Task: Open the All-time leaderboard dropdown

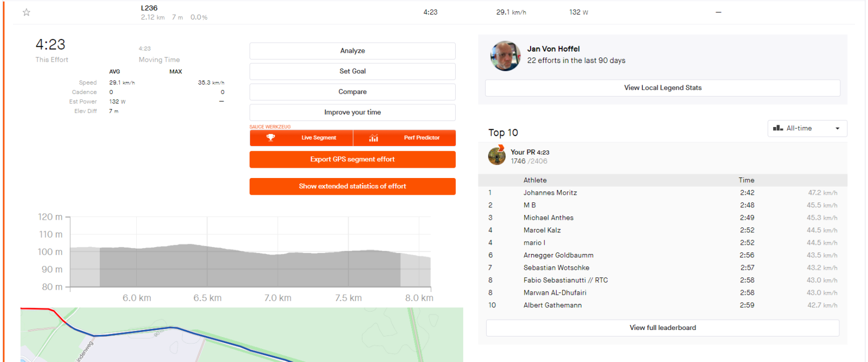Action: pyautogui.click(x=807, y=129)
